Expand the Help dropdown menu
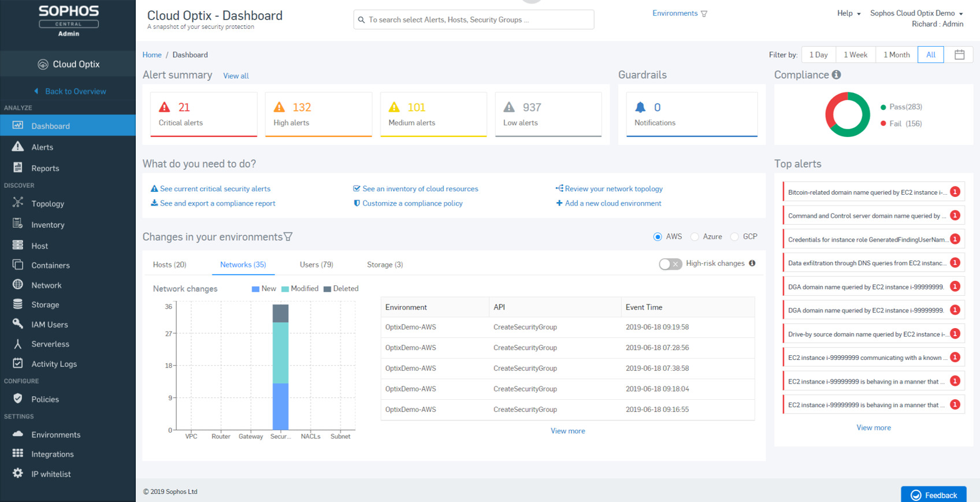Viewport: 980px width, 502px height. (849, 13)
